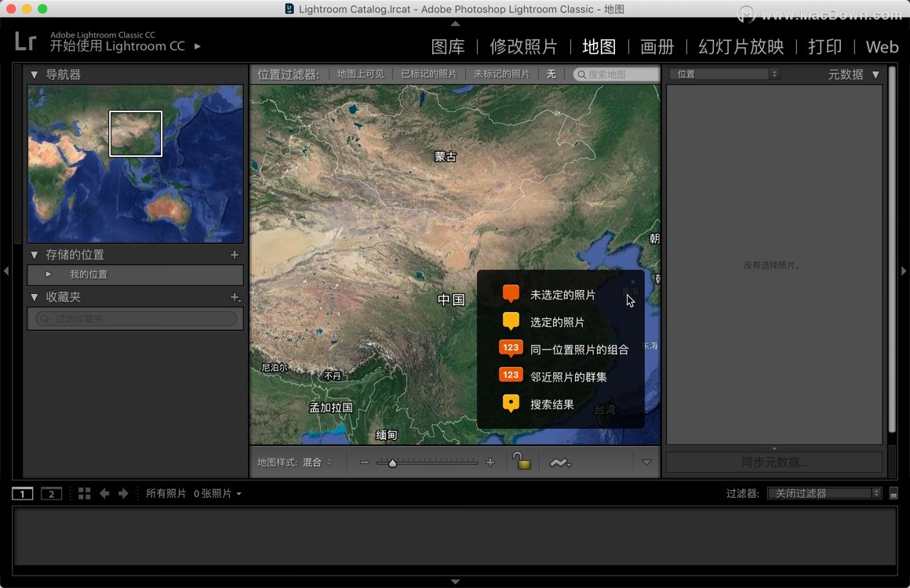Open the 关闭过滤器 filter dropdown
This screenshot has height=588, width=910.
point(824,493)
